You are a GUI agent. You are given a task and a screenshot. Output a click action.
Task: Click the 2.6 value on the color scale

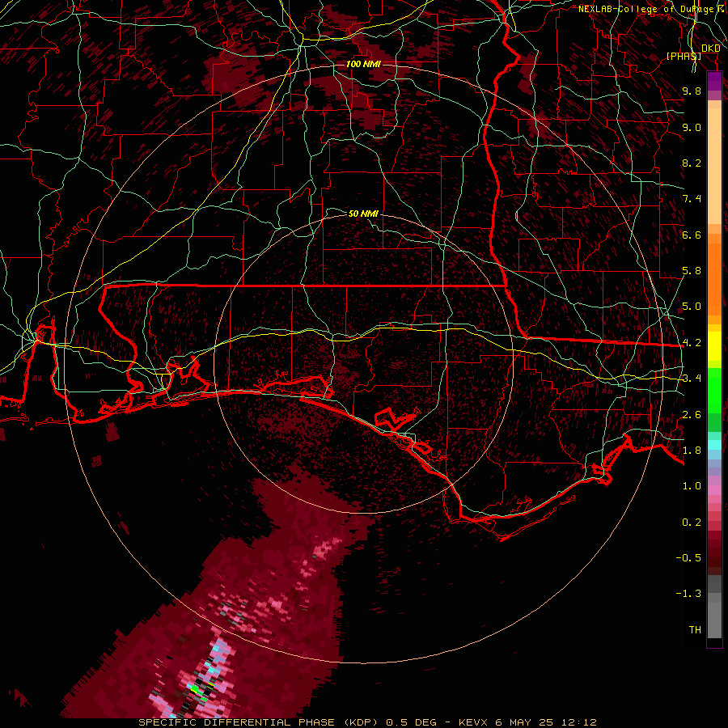click(692, 414)
